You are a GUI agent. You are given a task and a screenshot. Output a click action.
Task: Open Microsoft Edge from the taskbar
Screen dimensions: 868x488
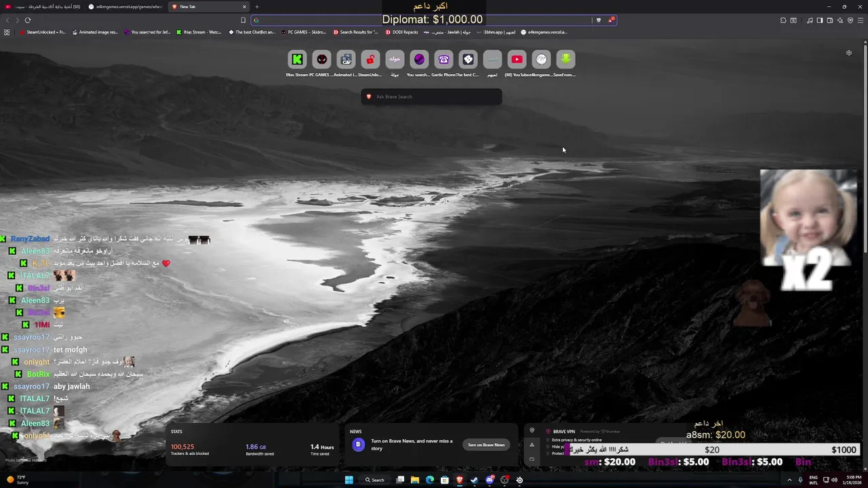430,480
